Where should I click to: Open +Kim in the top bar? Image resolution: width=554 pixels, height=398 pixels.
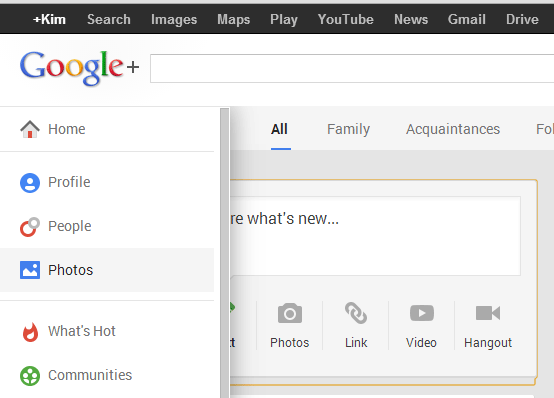pos(49,19)
